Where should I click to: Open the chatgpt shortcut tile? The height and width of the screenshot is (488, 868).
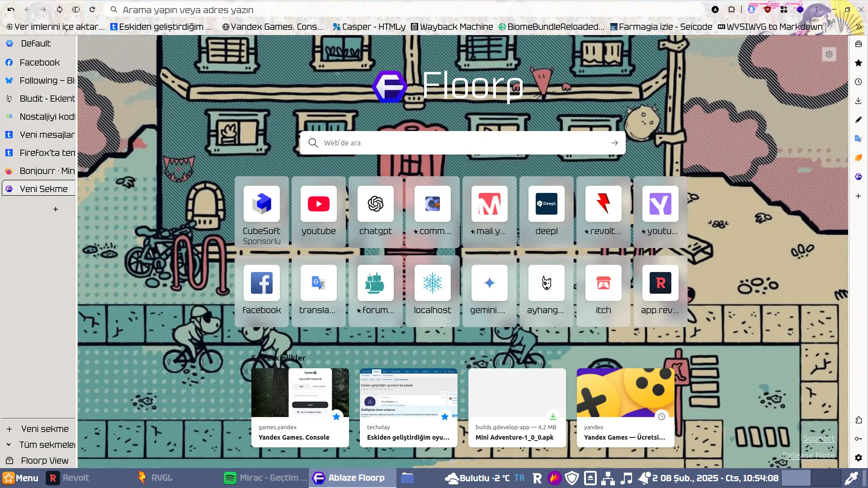[376, 212]
